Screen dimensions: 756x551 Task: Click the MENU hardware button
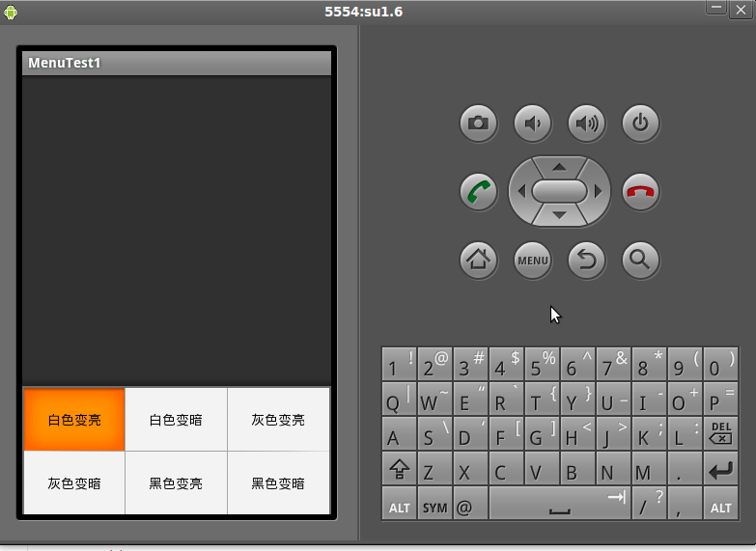tap(532, 261)
